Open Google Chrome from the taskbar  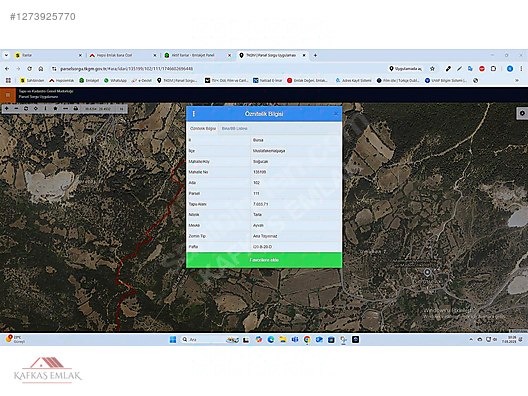point(307,339)
